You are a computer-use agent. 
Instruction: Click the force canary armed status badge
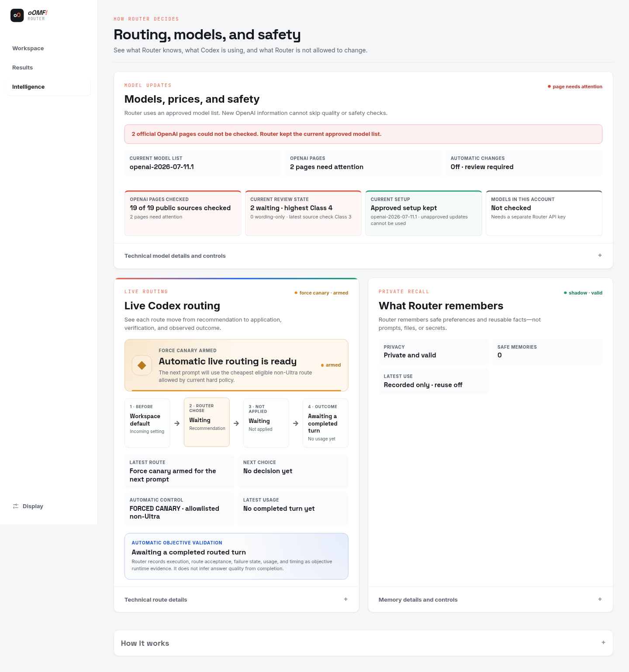coord(321,293)
